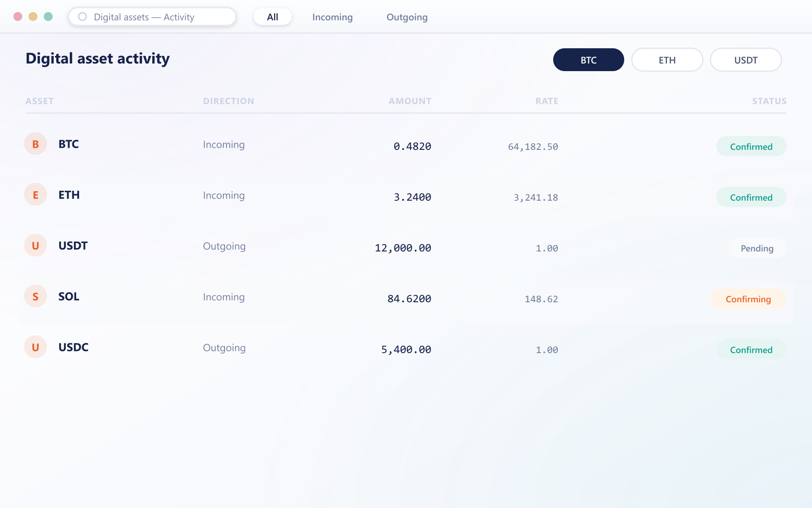Click the rate 148.62

point(541,299)
